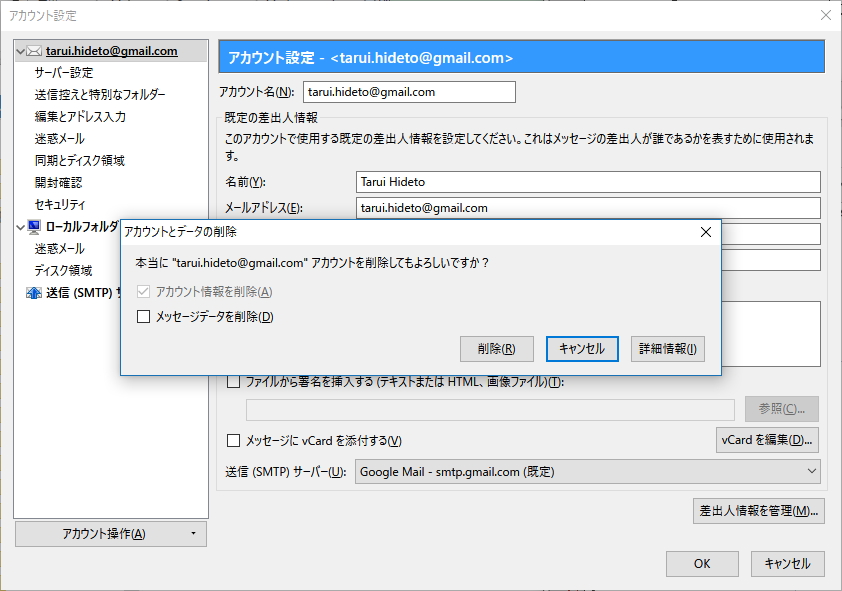Click the ローカルフォルダー computer icon
842x591 pixels.
tap(33, 225)
